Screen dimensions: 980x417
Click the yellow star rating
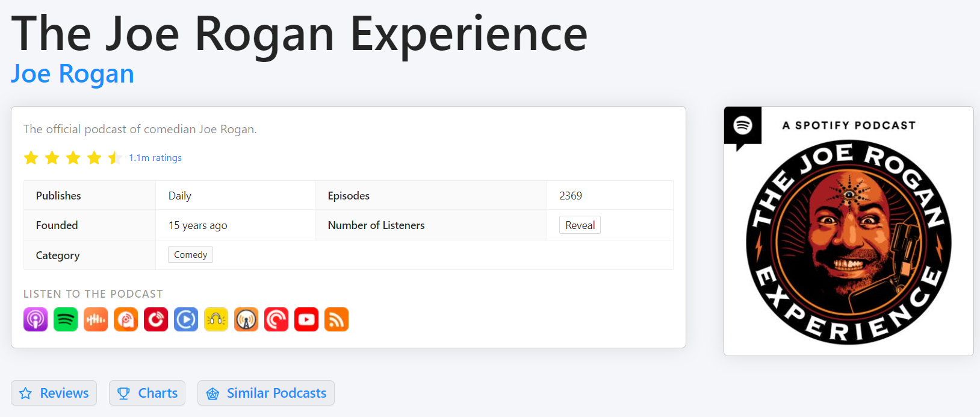coord(73,158)
